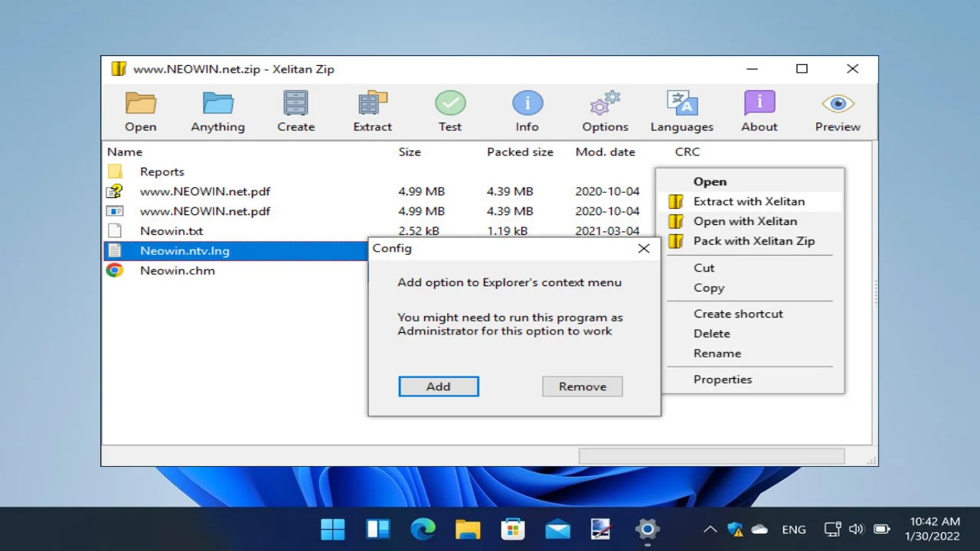Click the Xelitan icon beside Pack with Xelitan Zip
980x551 pixels.
[x=675, y=241]
